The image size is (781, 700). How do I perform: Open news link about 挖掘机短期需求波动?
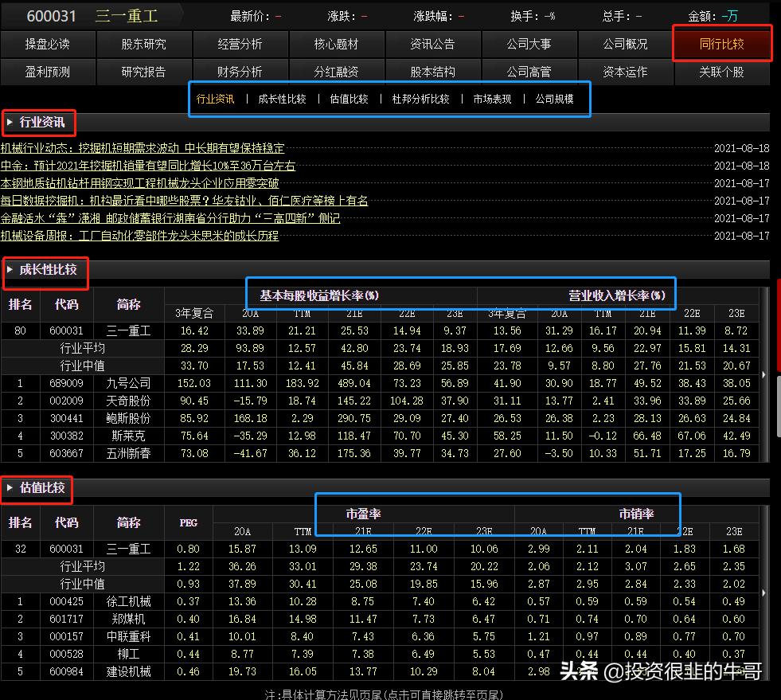143,148
